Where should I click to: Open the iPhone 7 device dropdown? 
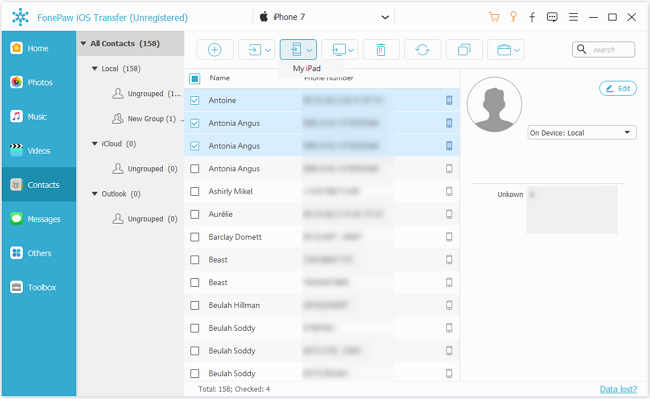coord(324,17)
